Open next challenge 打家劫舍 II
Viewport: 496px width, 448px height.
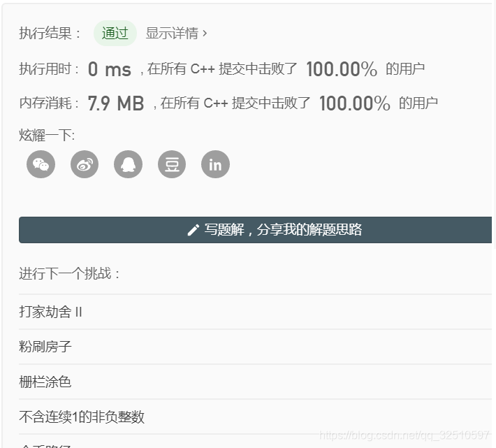[x=50, y=312]
